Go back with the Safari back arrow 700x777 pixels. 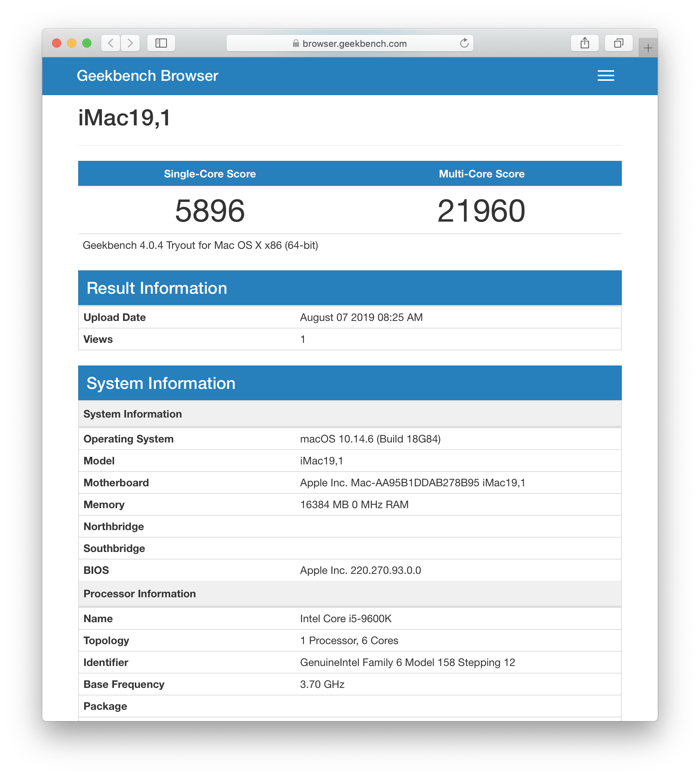pyautogui.click(x=111, y=43)
